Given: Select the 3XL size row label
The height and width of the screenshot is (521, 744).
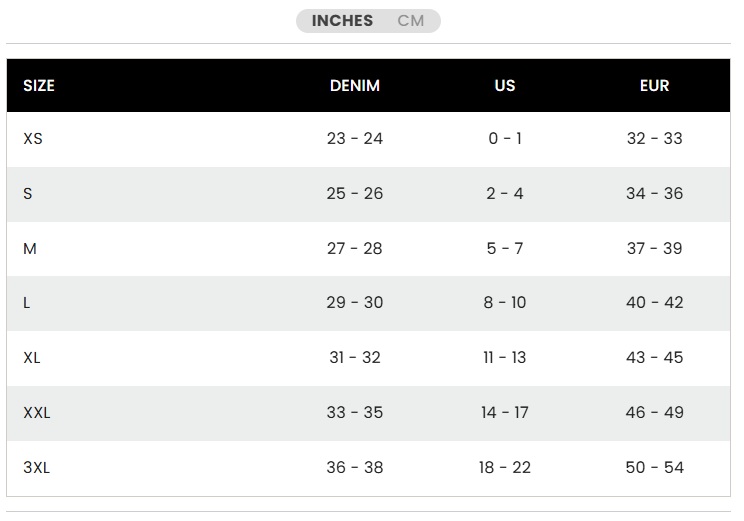Looking at the screenshot, I should tap(37, 468).
